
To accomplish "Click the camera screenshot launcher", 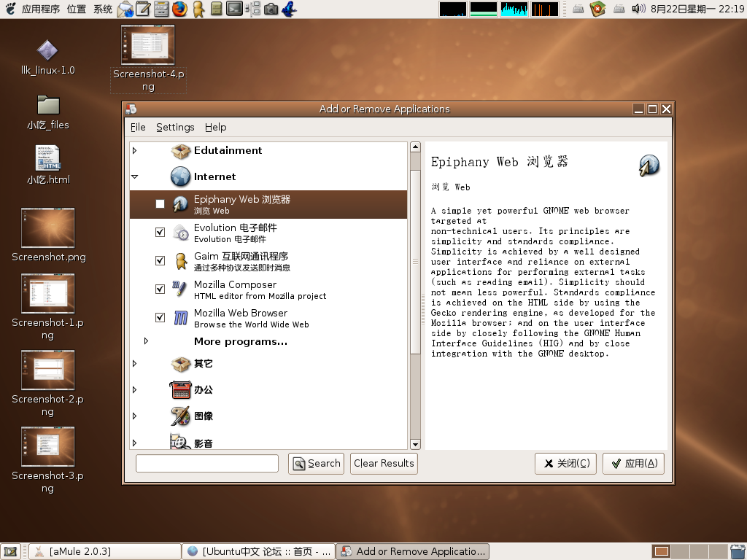I will 271,9.
